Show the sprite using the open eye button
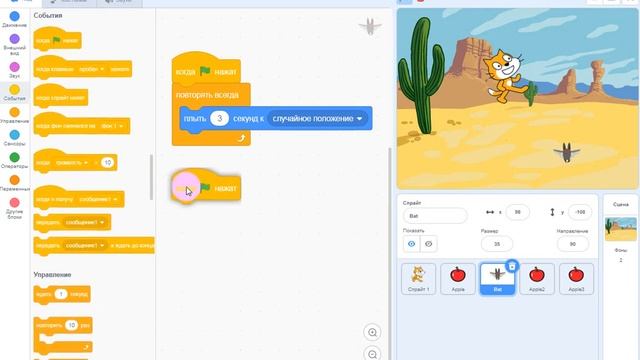This screenshot has width=640, height=360. tap(411, 244)
